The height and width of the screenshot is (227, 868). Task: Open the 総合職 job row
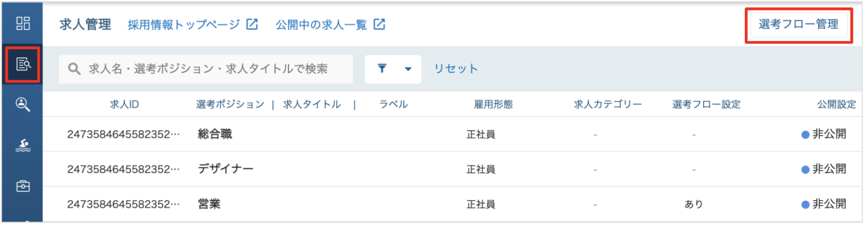coord(452,134)
